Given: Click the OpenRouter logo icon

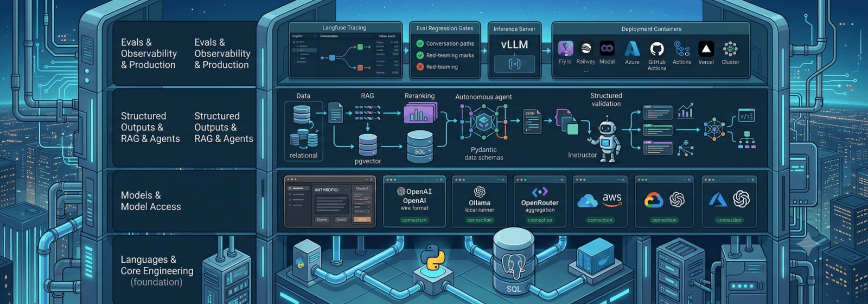Looking at the screenshot, I should click(540, 192).
